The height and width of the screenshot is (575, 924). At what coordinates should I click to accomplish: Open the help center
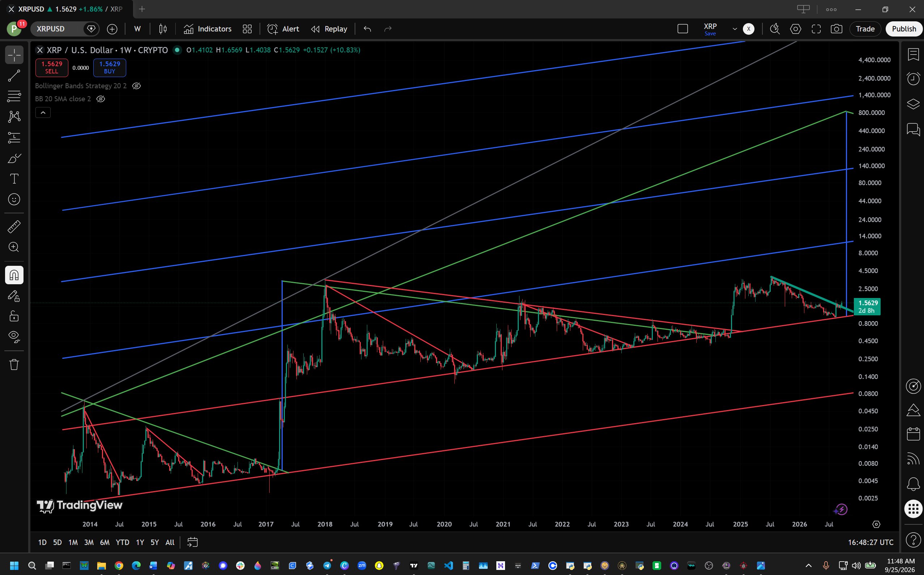913,539
